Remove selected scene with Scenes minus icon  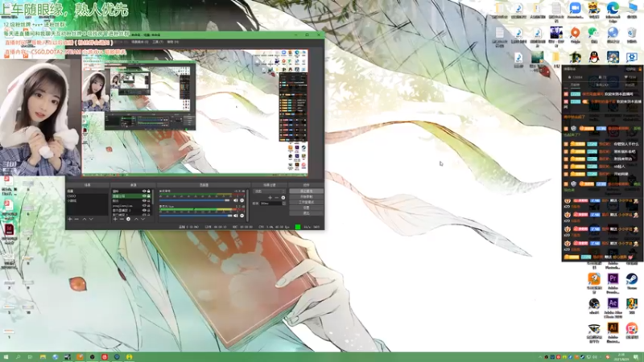pos(76,219)
